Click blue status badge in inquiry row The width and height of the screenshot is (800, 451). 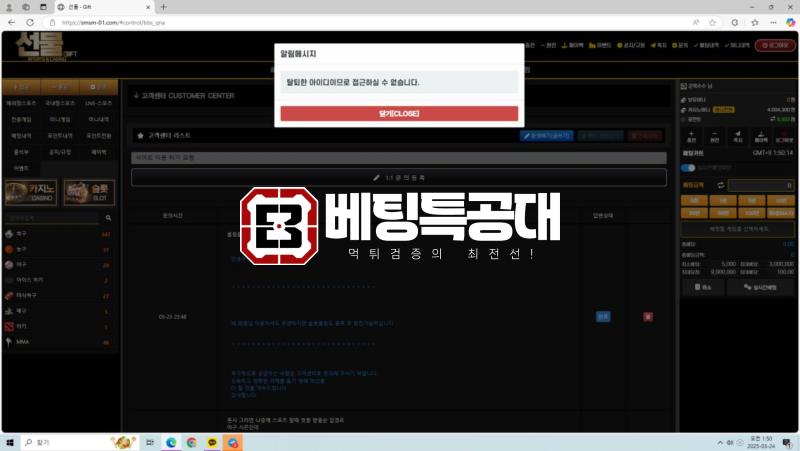click(x=603, y=317)
